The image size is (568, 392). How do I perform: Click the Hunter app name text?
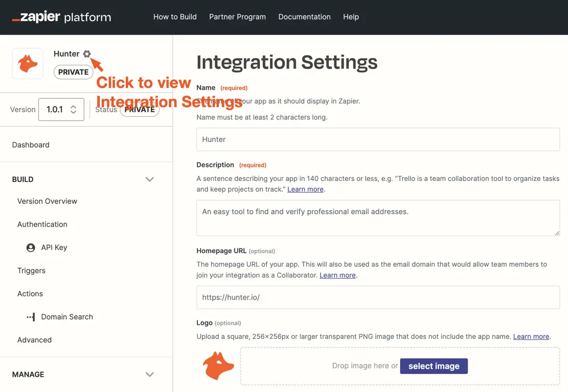67,54
